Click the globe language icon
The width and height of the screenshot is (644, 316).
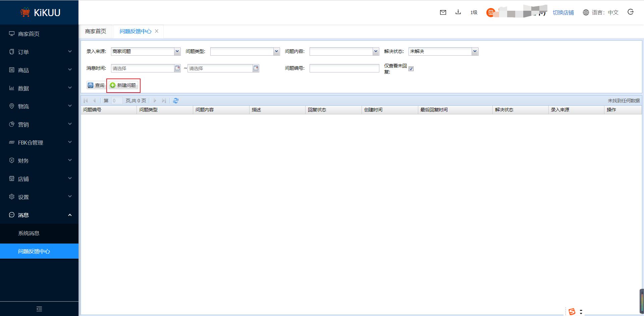586,12
